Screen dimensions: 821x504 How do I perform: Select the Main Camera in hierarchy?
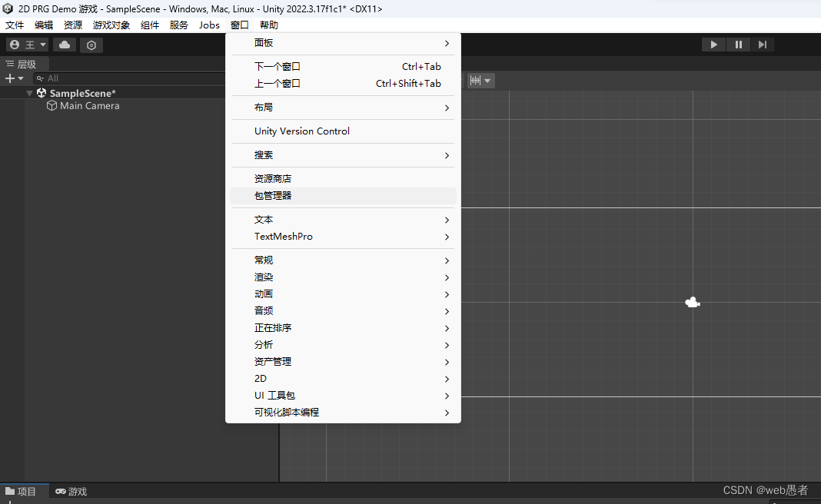point(88,105)
